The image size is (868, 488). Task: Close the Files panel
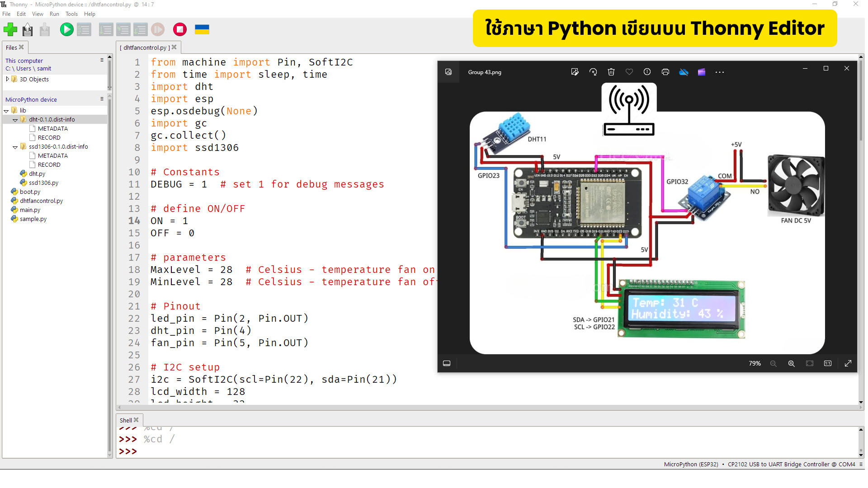pos(21,47)
